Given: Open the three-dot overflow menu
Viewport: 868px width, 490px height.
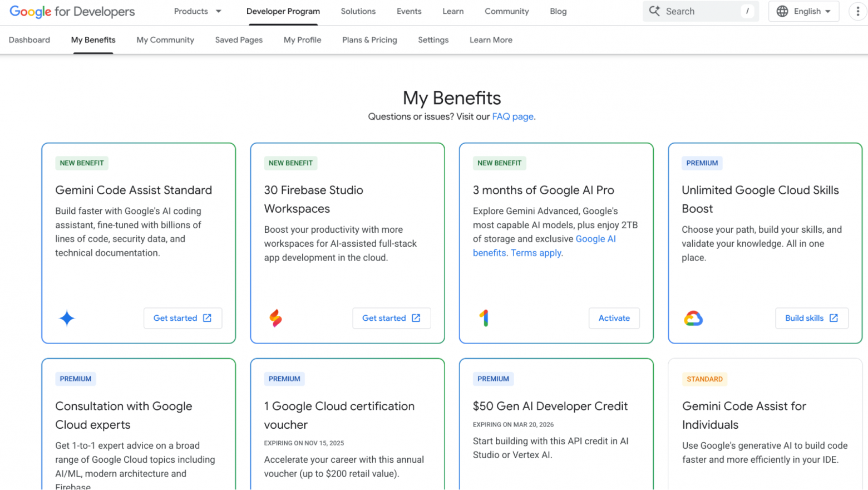Looking at the screenshot, I should coord(858,11).
